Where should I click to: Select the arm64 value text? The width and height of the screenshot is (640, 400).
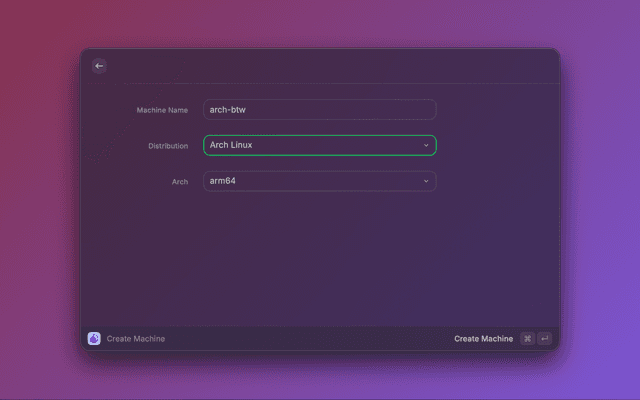(222, 181)
